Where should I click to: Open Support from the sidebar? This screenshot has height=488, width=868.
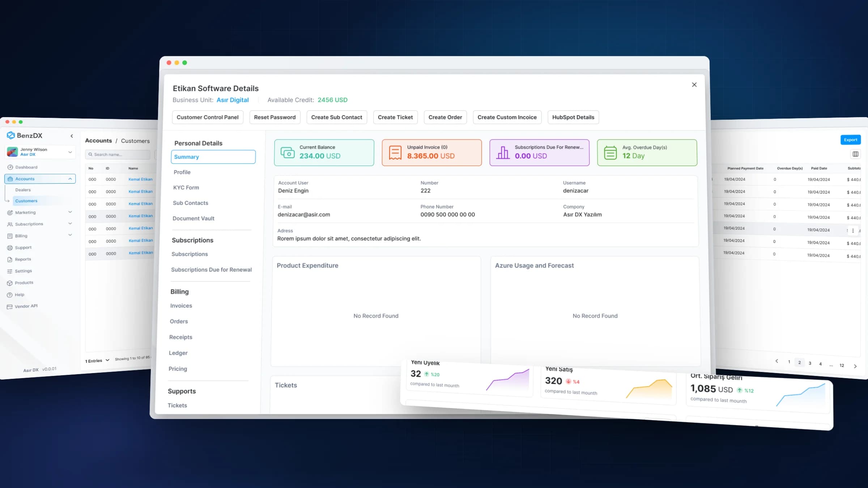point(20,248)
